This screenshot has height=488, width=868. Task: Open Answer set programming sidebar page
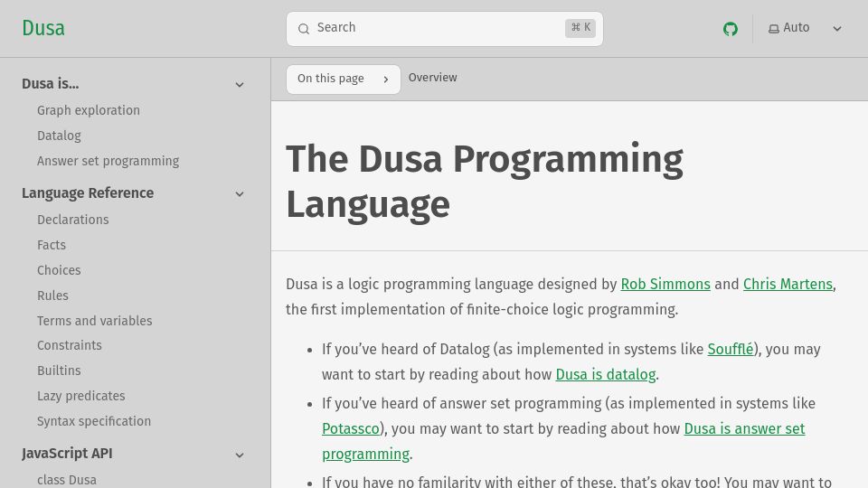108,161
